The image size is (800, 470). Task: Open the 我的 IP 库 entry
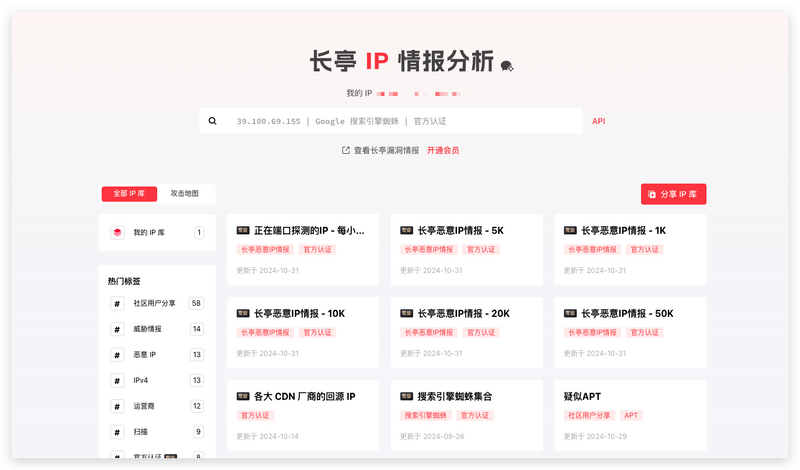coord(157,233)
